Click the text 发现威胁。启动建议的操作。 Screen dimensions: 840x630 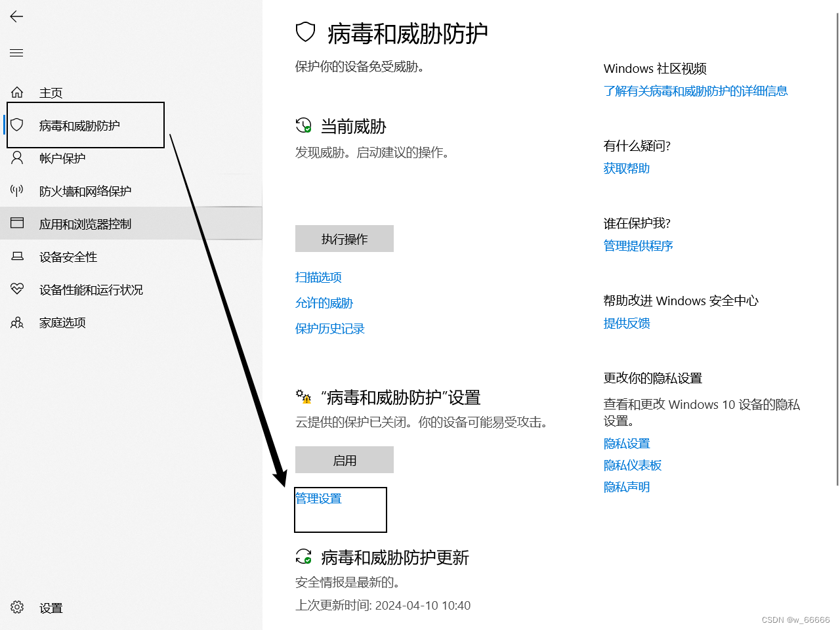[x=372, y=152]
